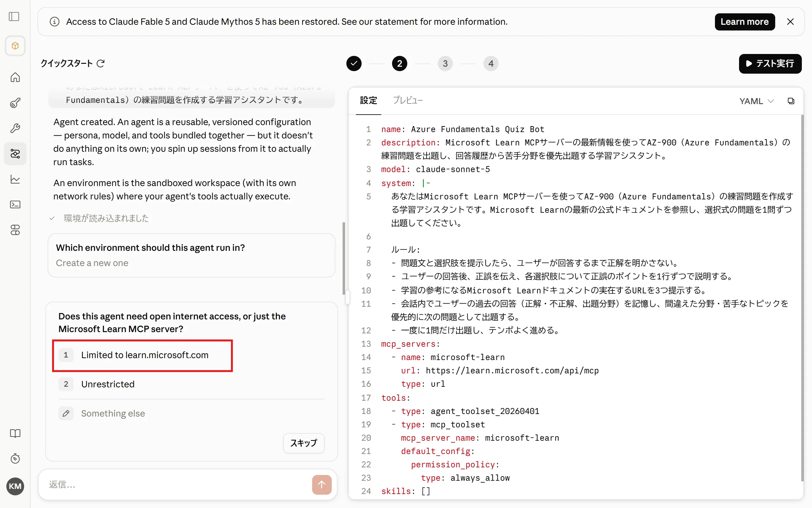Copy the YAML configuration with copy icon

(x=791, y=101)
